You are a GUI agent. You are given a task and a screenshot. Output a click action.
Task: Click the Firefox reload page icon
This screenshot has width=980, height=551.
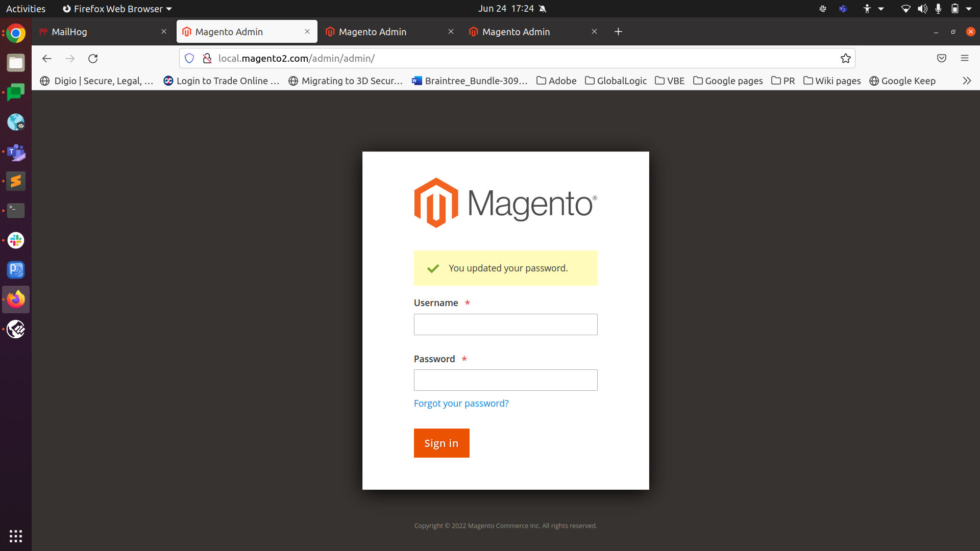point(93,59)
